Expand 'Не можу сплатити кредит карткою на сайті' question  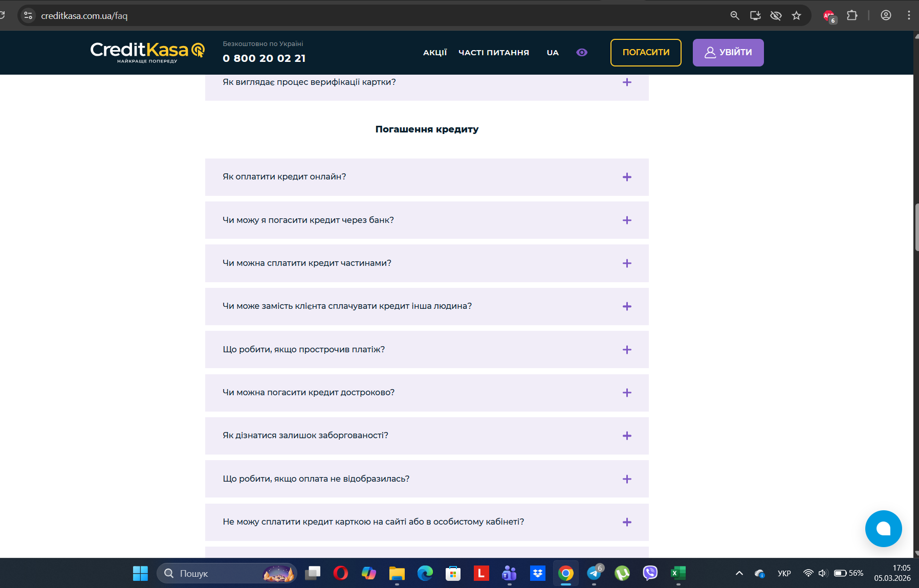click(x=427, y=522)
